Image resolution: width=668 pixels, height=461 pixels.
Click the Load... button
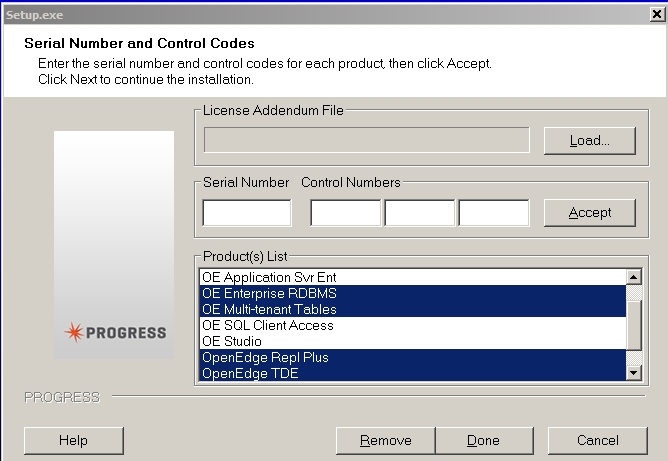click(x=590, y=141)
